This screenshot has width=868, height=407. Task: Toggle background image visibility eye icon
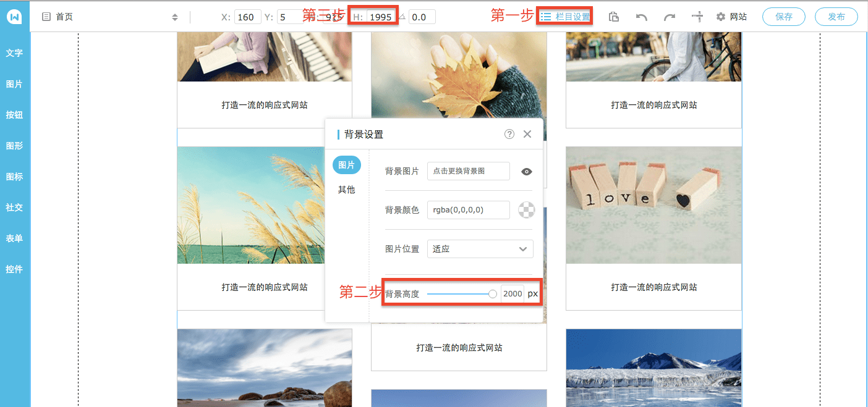click(527, 172)
